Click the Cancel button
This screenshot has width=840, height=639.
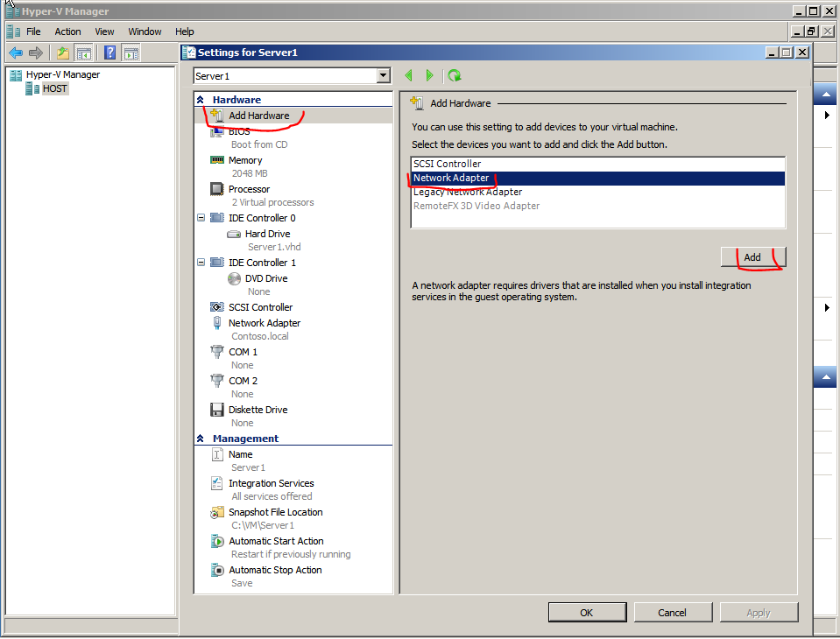pyautogui.click(x=673, y=613)
